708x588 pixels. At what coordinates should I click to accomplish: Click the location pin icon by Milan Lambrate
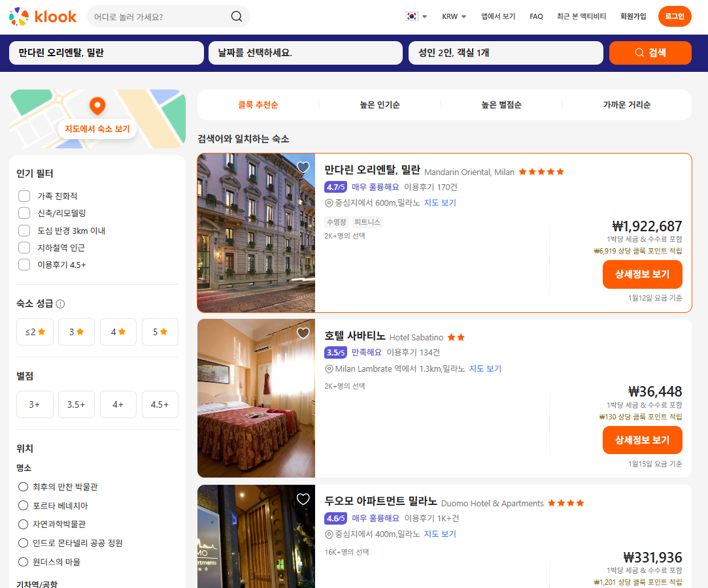[329, 368]
